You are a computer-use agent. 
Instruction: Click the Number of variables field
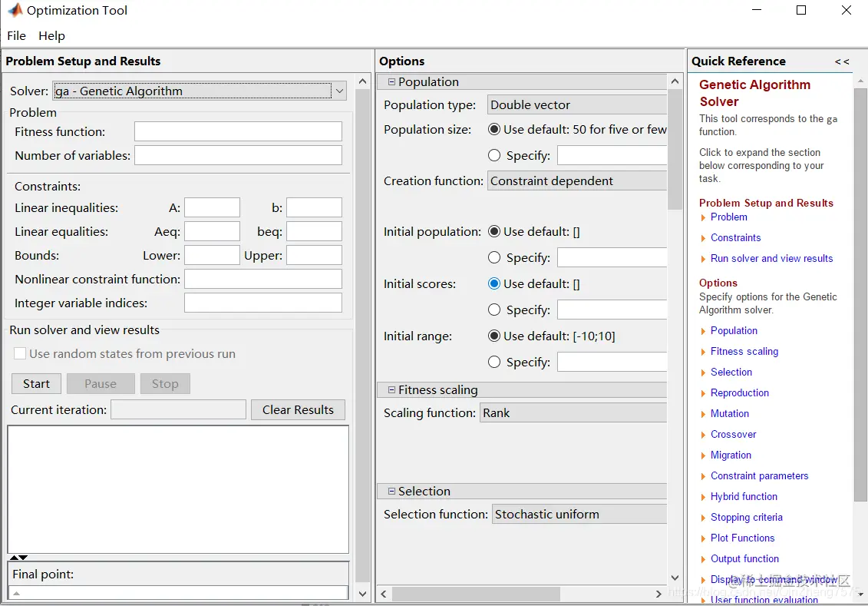pyautogui.click(x=238, y=155)
